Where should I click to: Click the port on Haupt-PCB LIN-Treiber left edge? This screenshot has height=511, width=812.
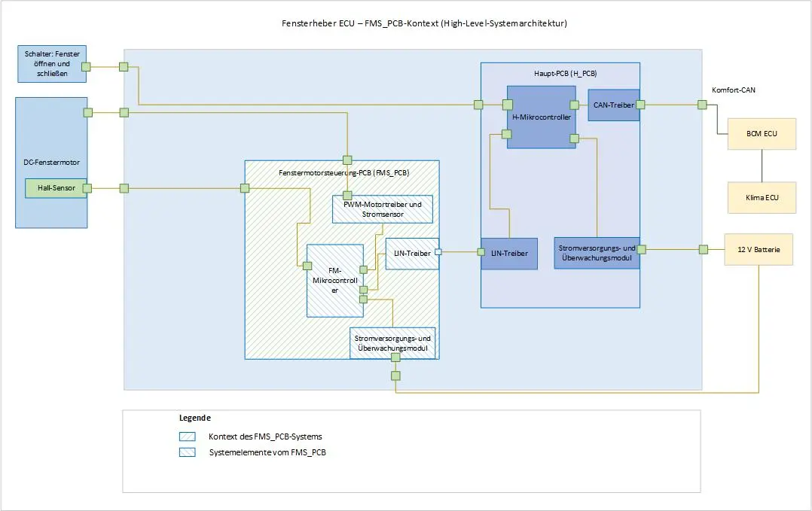click(481, 252)
